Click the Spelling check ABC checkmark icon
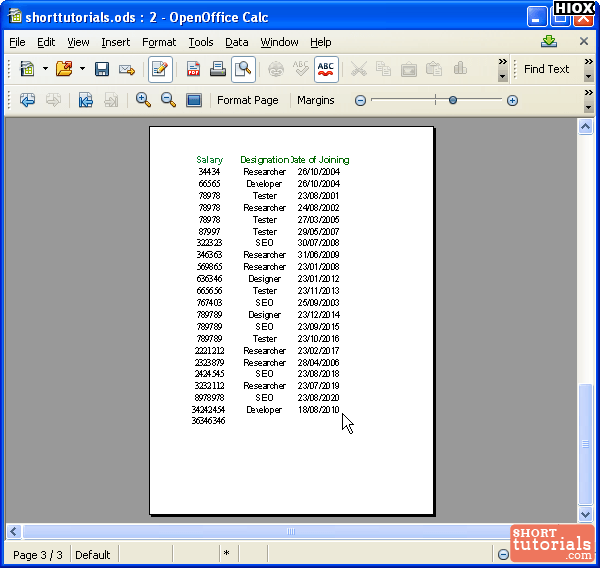 coord(300,69)
